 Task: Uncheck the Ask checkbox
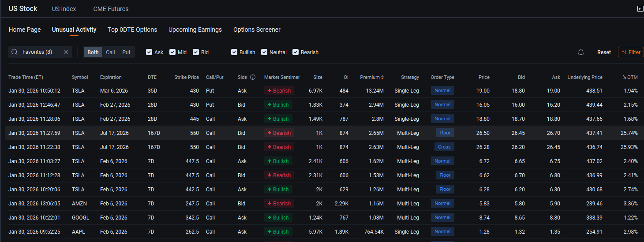[x=149, y=52]
